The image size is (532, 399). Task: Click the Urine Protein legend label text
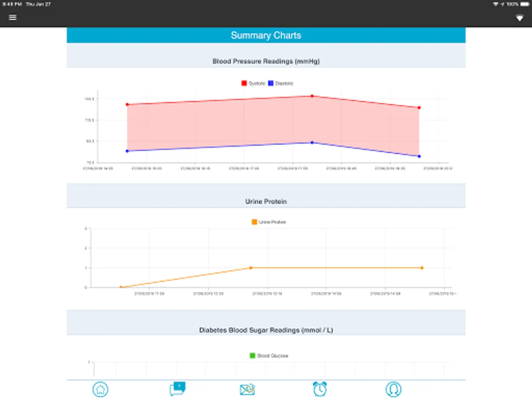point(273,222)
